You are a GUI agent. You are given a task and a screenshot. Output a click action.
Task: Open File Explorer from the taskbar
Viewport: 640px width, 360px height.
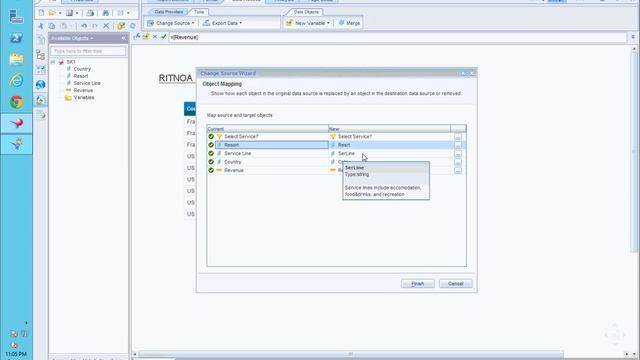[x=16, y=59]
